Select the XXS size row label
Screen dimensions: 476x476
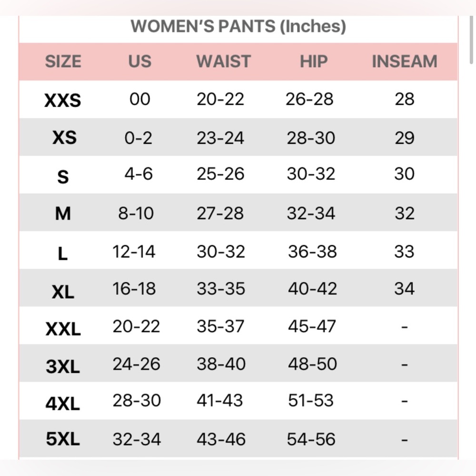63,100
